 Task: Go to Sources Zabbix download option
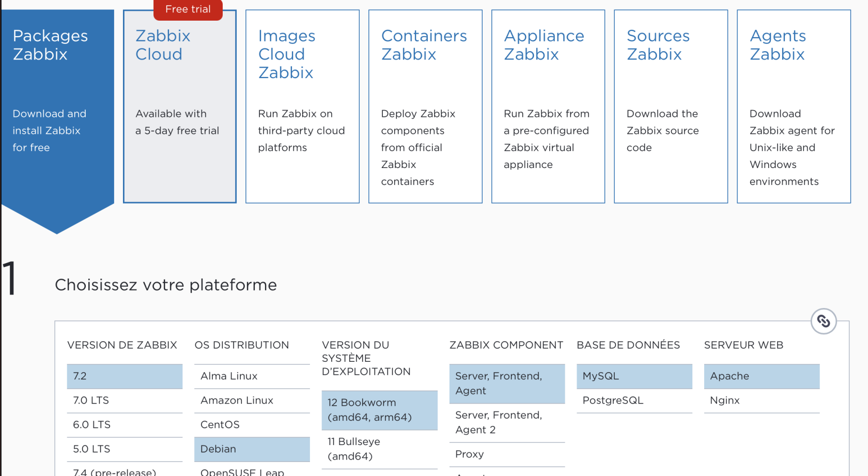671,106
